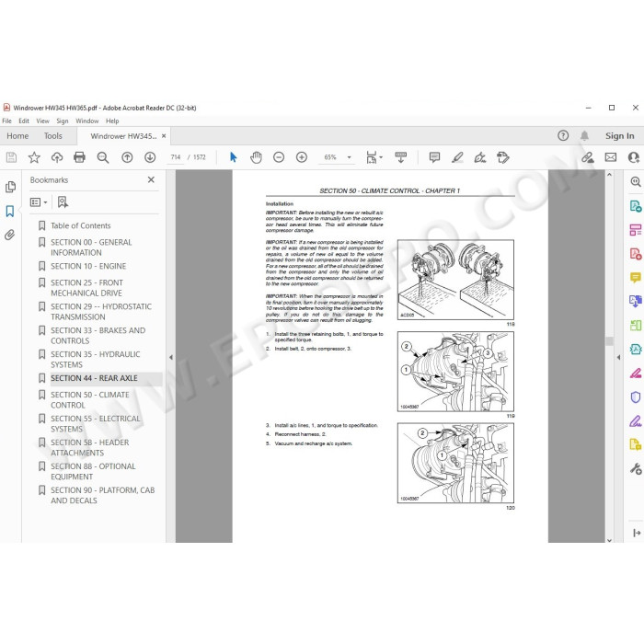The width and height of the screenshot is (644, 644).
Task: Share a link to the file
Action: (587, 157)
